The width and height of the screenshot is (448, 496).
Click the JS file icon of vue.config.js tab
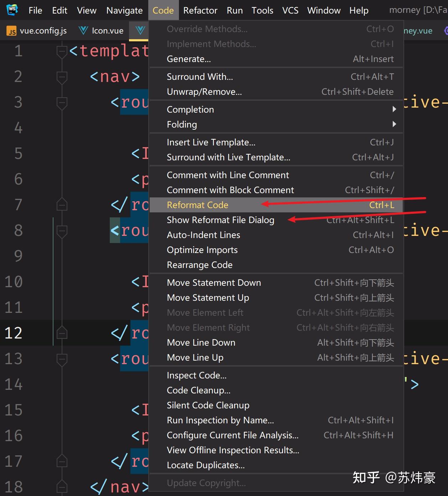pyautogui.click(x=12, y=31)
